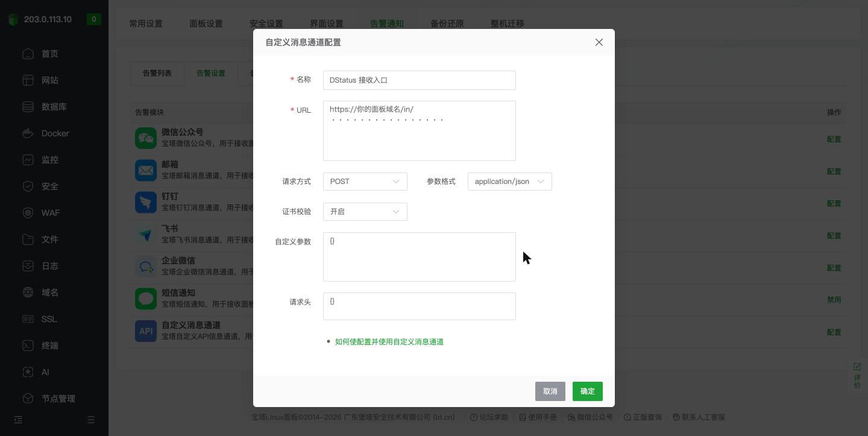The height and width of the screenshot is (436, 868).
Task: Switch to the 备份还原 tab
Action: [447, 24]
